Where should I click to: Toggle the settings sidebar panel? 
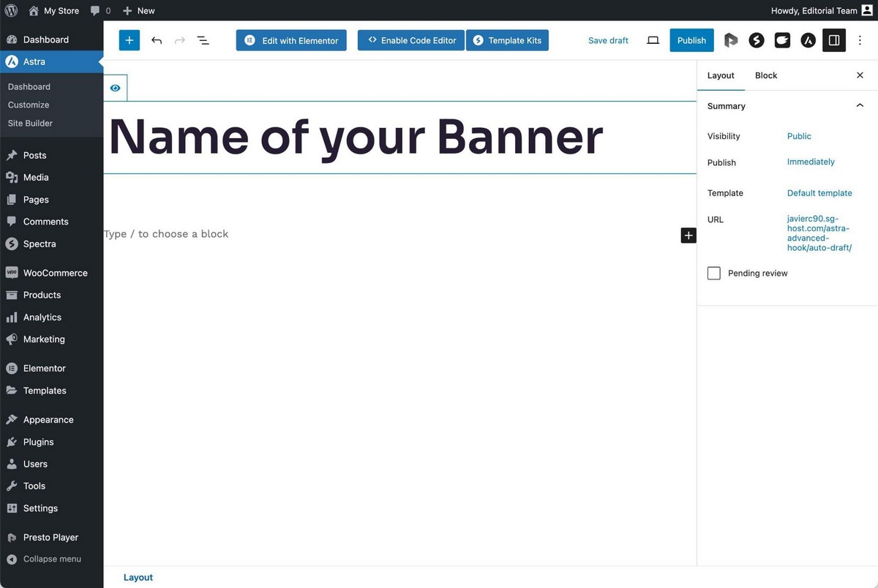pyautogui.click(x=834, y=40)
